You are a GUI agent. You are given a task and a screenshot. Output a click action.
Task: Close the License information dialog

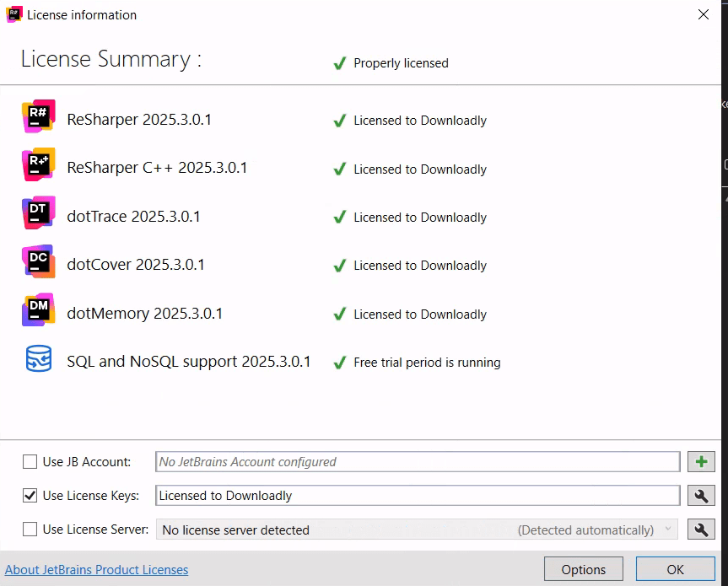pyautogui.click(x=703, y=14)
